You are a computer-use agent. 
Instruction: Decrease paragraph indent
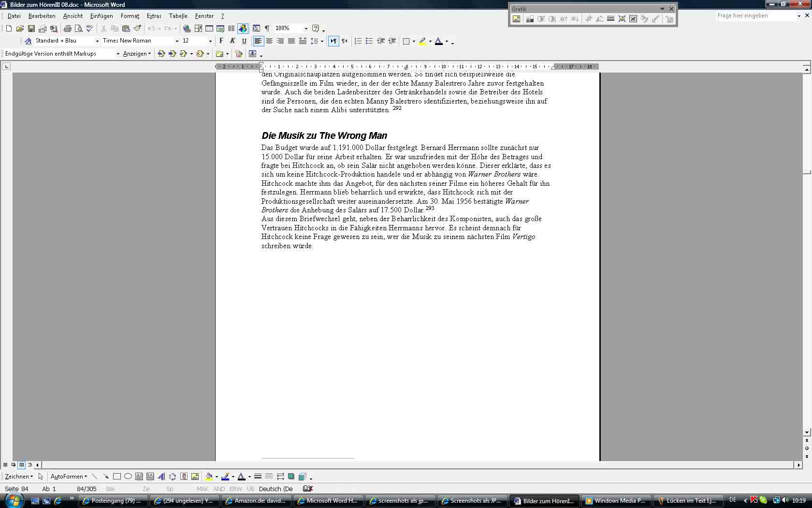[381, 41]
